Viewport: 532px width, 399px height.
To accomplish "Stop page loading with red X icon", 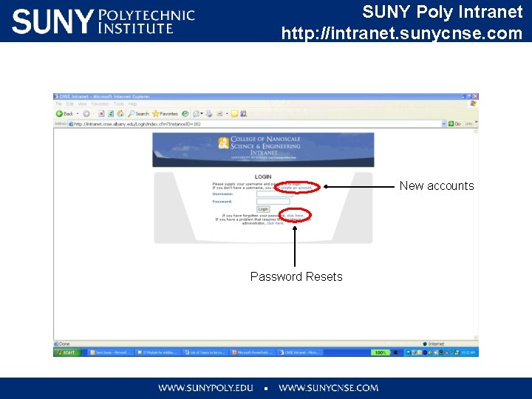I will coord(101,114).
